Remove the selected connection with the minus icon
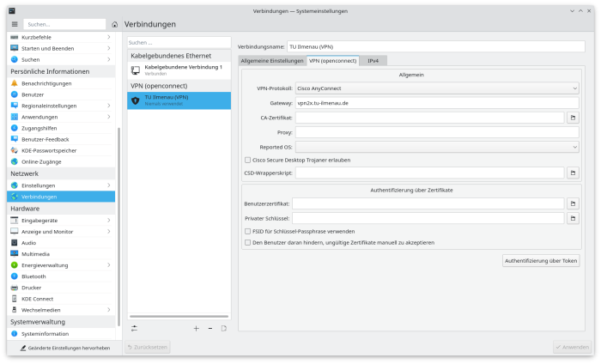601x364 pixels. (210, 328)
